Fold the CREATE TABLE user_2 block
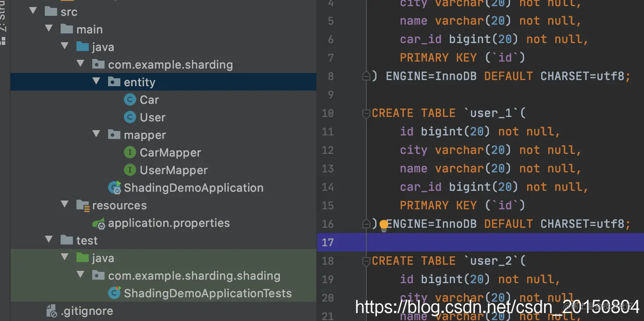This screenshot has height=321, width=644. click(366, 261)
